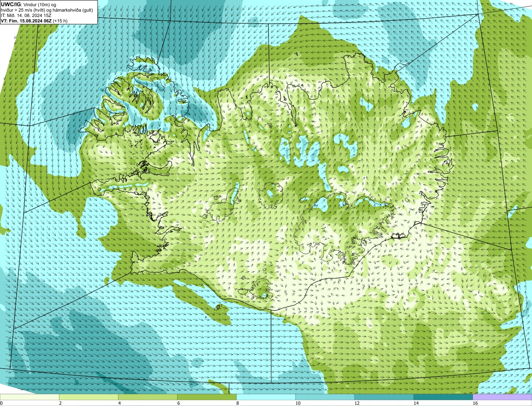
Task: Click the legend scale label '8'
Action: click(x=237, y=403)
